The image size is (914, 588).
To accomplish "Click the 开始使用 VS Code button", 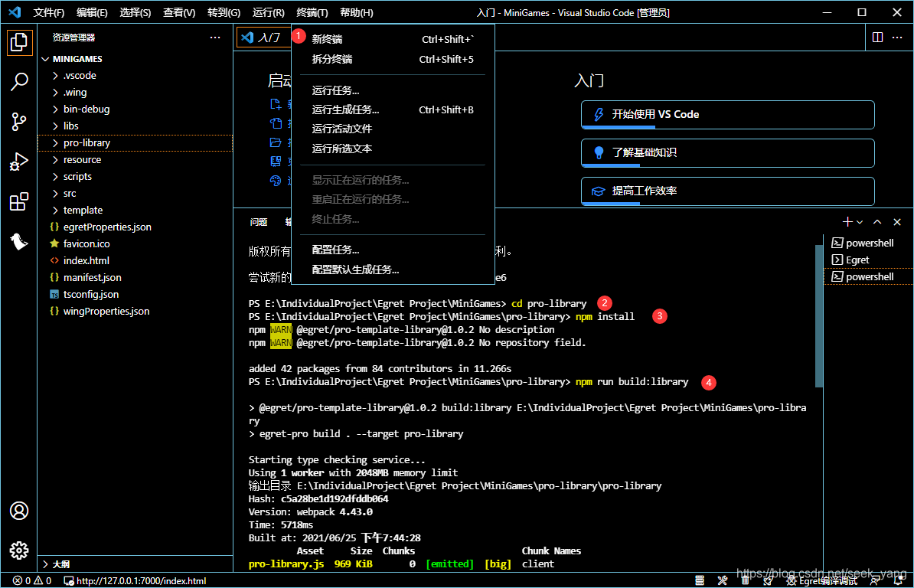I will coord(727,115).
